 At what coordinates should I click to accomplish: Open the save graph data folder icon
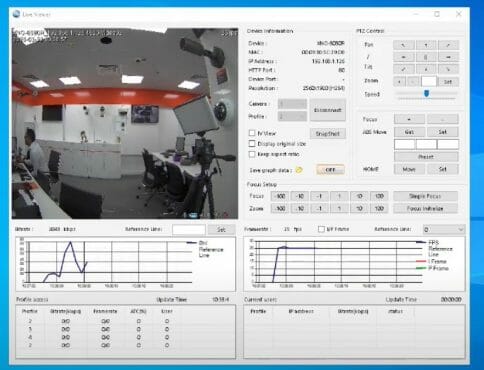(x=299, y=170)
